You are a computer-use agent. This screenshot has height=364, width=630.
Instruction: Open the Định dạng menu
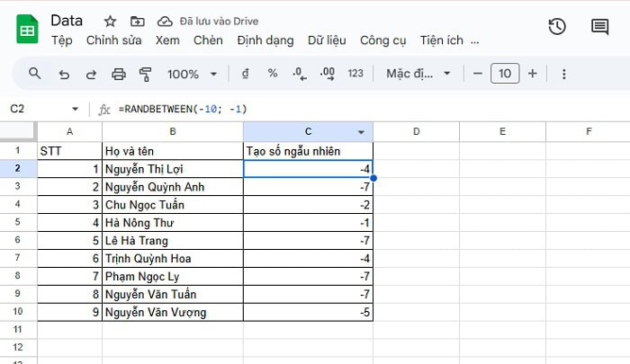pyautogui.click(x=266, y=40)
